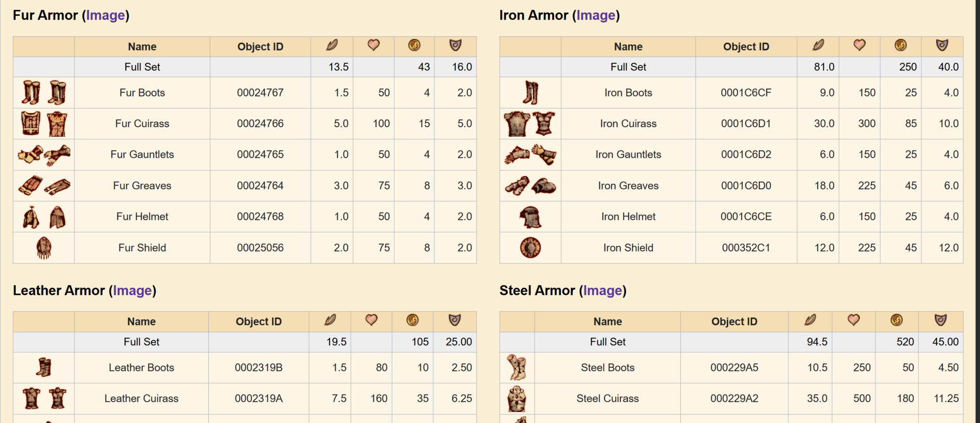
Task: Click the Steel Boots item icon
Action: coord(517,367)
